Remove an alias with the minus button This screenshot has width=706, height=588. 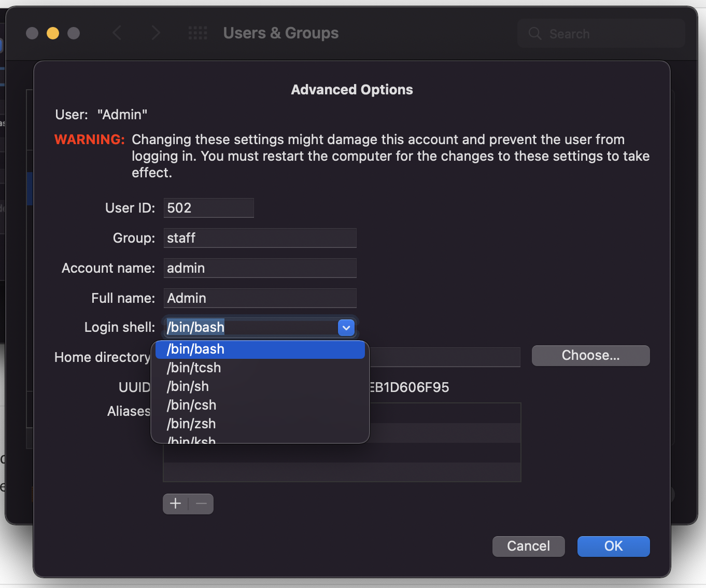click(201, 503)
